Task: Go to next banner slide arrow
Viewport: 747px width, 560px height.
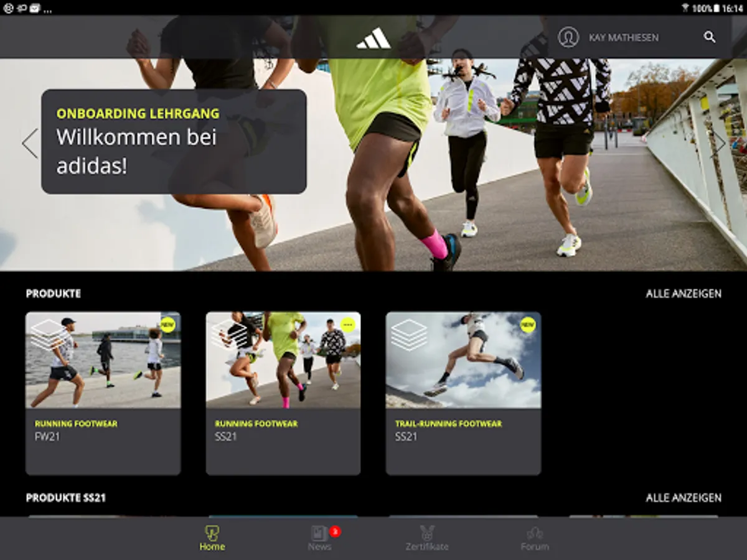Action: point(718,143)
